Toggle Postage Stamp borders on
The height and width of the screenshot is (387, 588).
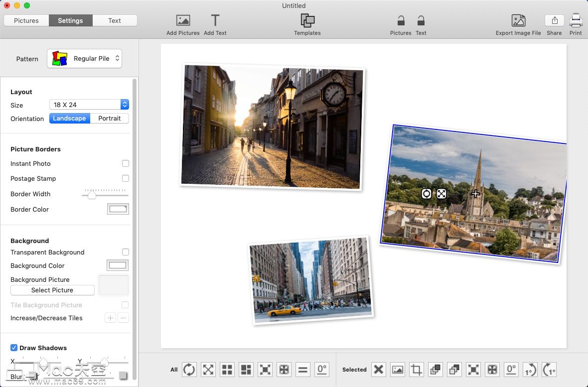[126, 178]
